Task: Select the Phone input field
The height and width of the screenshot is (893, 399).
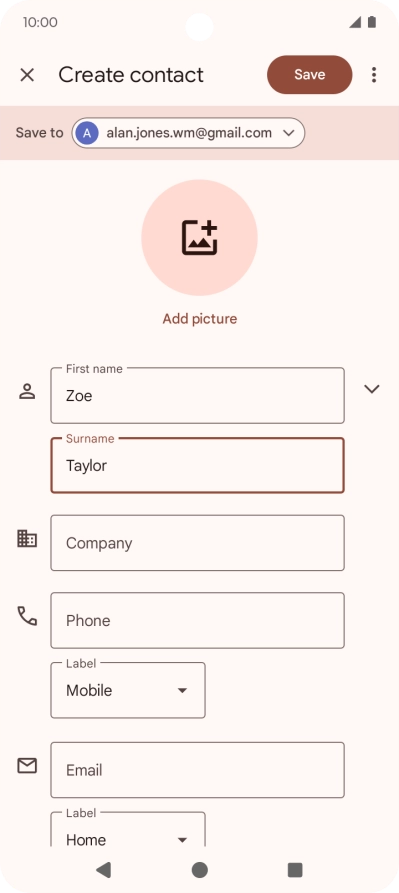Action: pos(198,620)
